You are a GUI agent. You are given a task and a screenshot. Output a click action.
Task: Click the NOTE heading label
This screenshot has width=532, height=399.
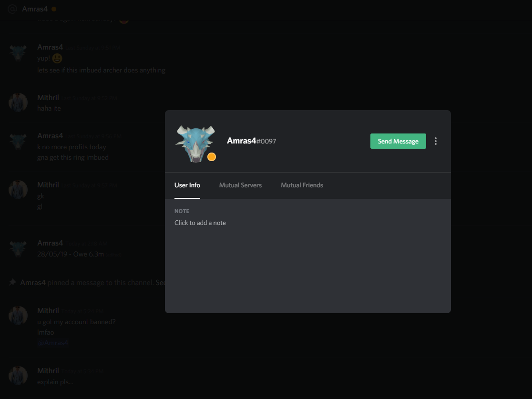(182, 211)
